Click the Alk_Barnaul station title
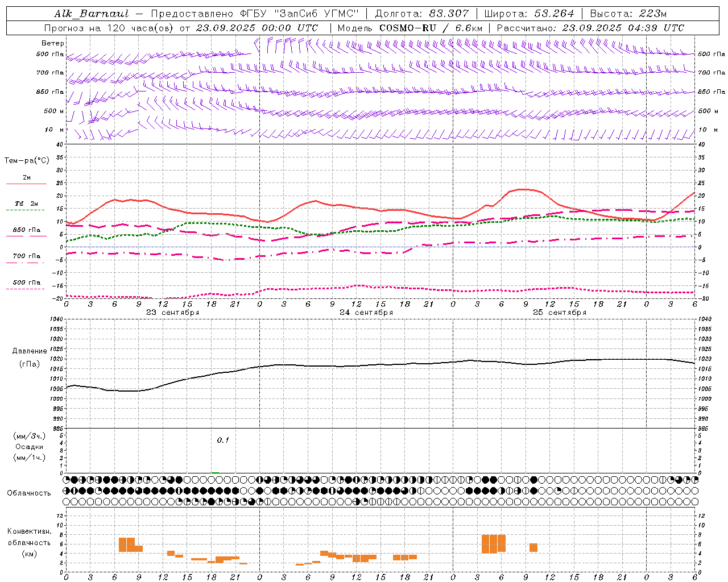This screenshot has height=582, width=728. point(92,14)
